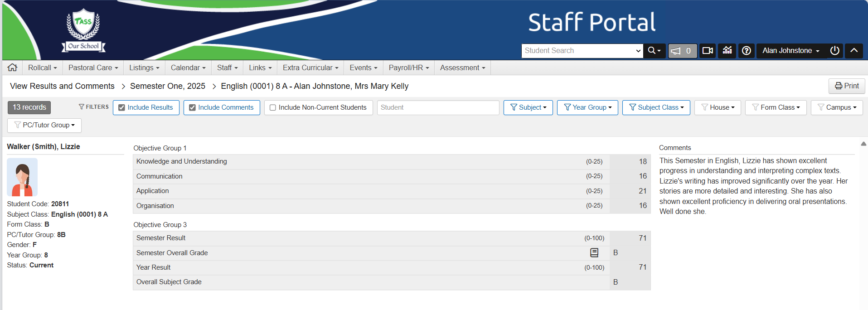Uncheck Include Results checkbox

121,108
